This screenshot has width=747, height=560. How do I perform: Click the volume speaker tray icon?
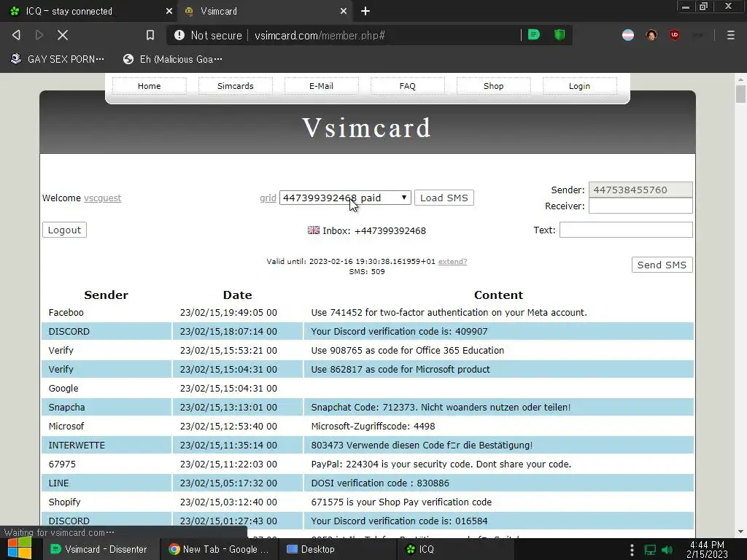[667, 550]
